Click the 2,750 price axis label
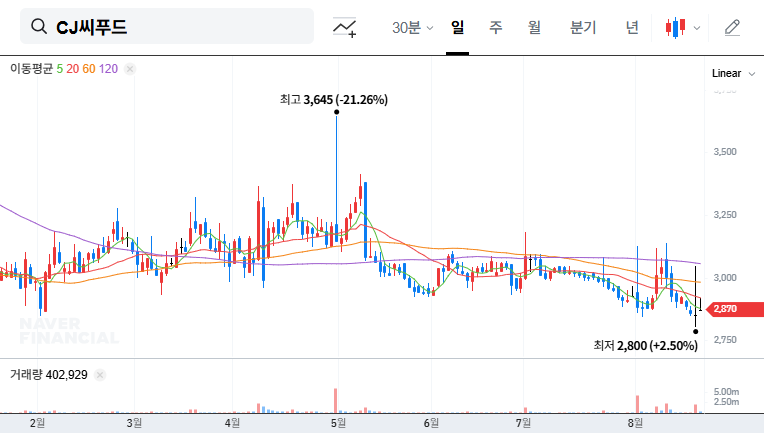 (x=725, y=340)
